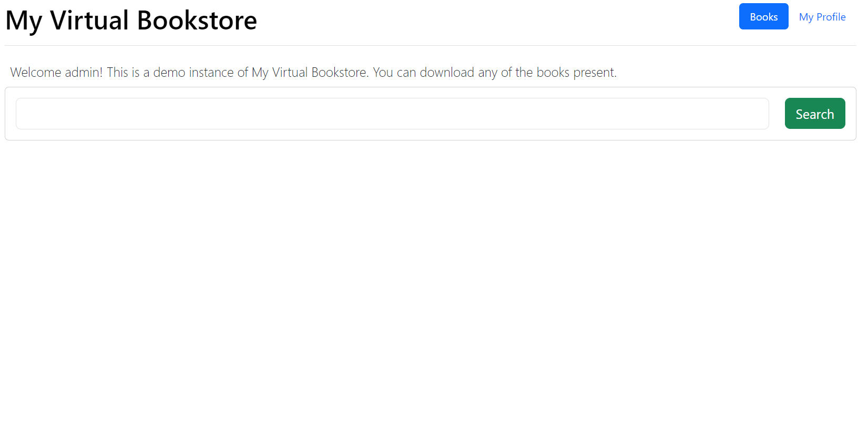
Task: Select the blue Books navigation pill
Action: click(x=763, y=17)
